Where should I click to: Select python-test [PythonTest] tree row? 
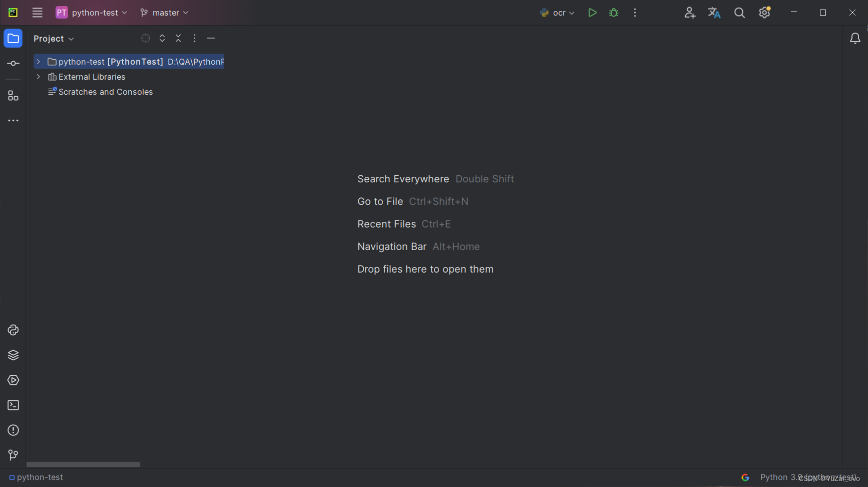click(129, 62)
